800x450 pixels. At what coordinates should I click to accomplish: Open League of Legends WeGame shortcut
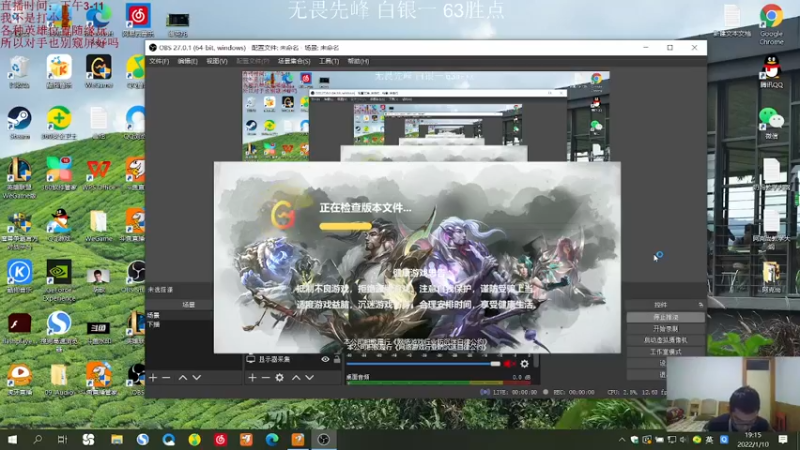tap(19, 178)
